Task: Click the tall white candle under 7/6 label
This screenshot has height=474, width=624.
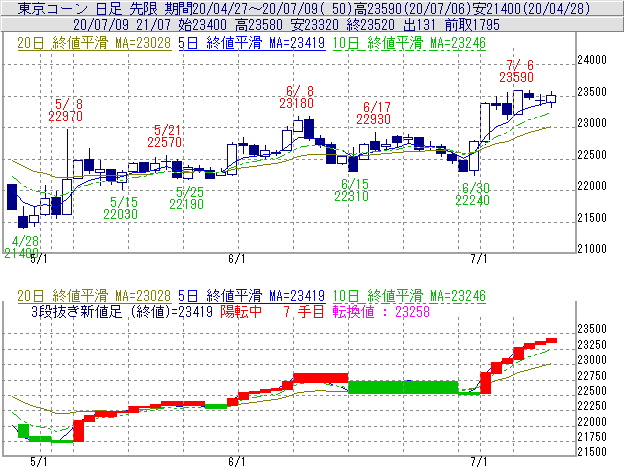Action: coord(518,102)
